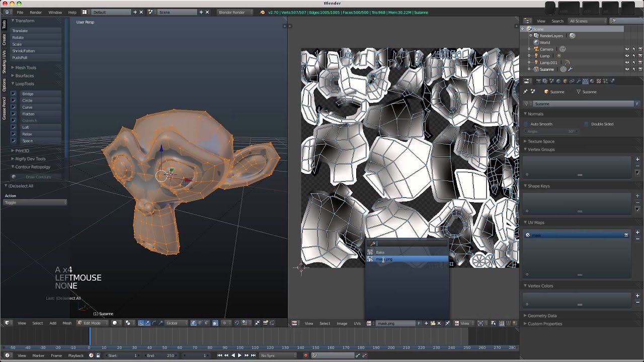The height and width of the screenshot is (362, 644).
Task: Click the delete keyframe icon
Action: [x=364, y=355]
